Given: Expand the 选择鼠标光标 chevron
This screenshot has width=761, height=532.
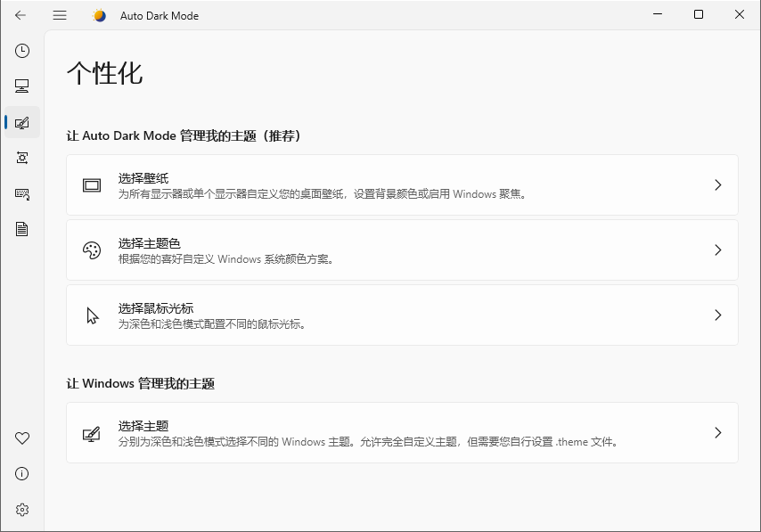Looking at the screenshot, I should pos(718,315).
